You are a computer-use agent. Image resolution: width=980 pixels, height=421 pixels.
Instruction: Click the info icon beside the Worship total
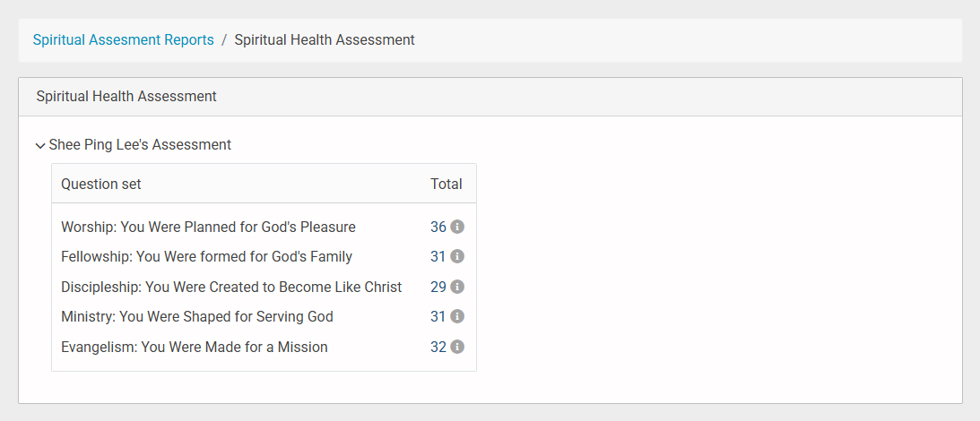457,227
